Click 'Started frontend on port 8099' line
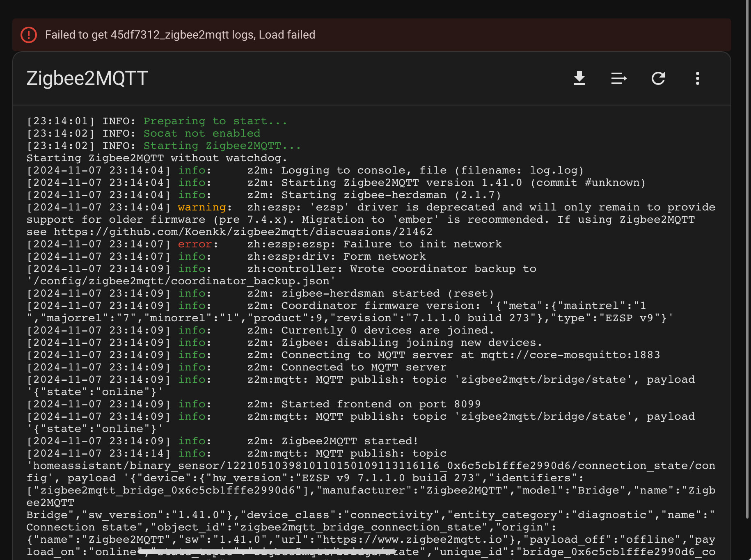The image size is (751, 560). point(254,405)
